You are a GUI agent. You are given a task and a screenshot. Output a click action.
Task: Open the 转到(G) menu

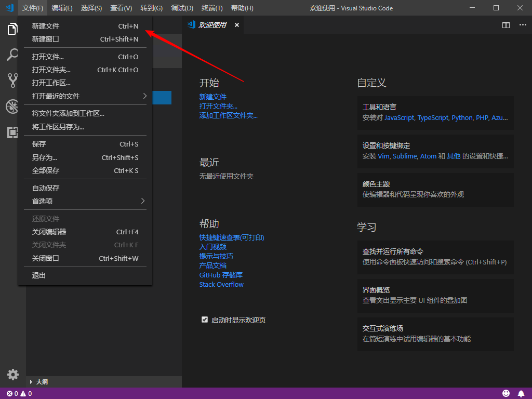[x=151, y=8]
